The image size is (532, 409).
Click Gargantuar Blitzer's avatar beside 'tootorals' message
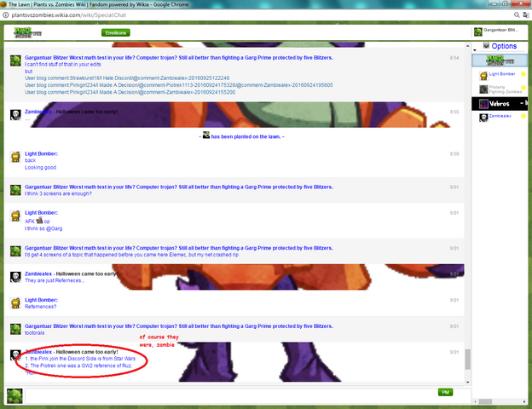pyautogui.click(x=15, y=329)
